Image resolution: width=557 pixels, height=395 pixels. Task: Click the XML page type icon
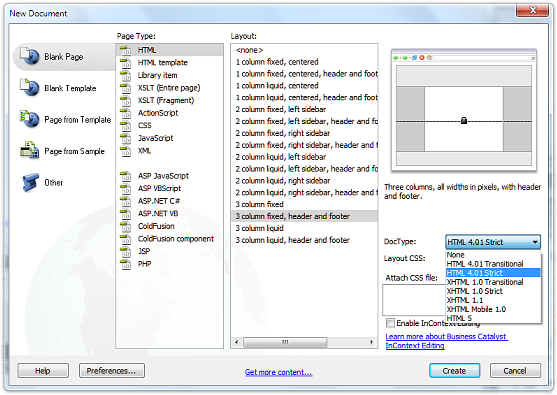point(125,151)
